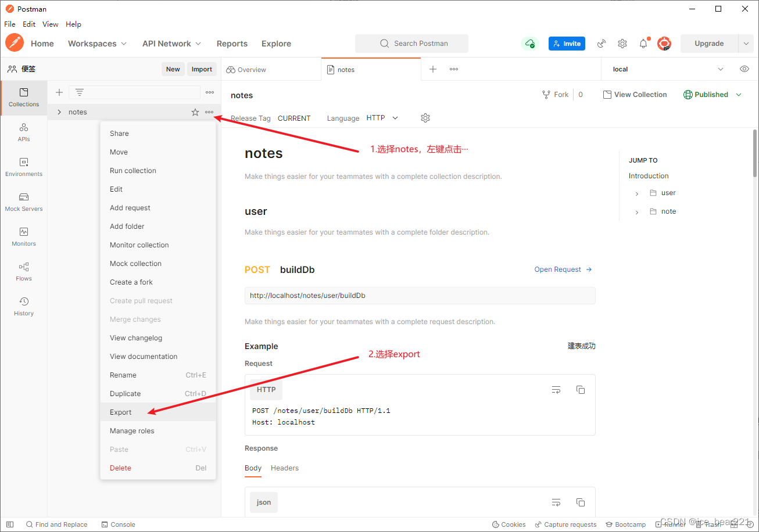This screenshot has height=532, width=759.
Task: Select Delete in the context menu
Action: (x=158, y=468)
